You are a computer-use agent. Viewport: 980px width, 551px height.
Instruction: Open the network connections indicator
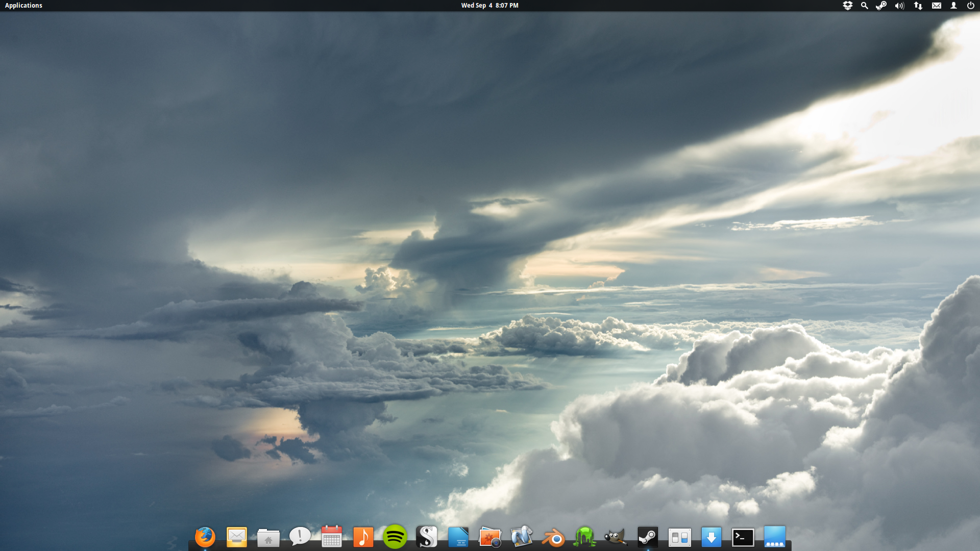tap(918, 6)
